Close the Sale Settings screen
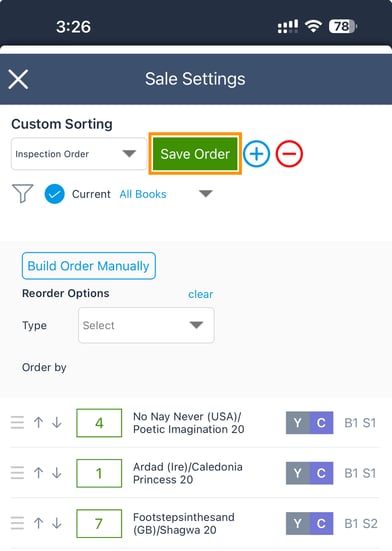 coord(18,79)
